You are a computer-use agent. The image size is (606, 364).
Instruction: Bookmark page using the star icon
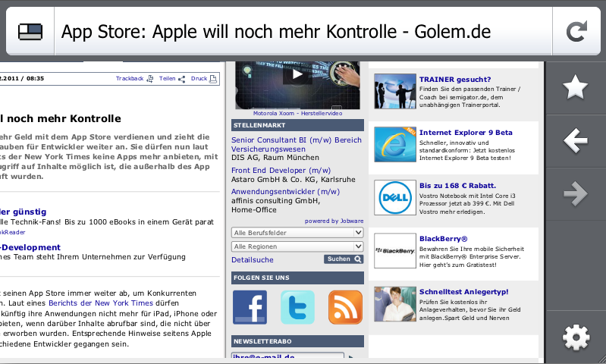tap(576, 87)
